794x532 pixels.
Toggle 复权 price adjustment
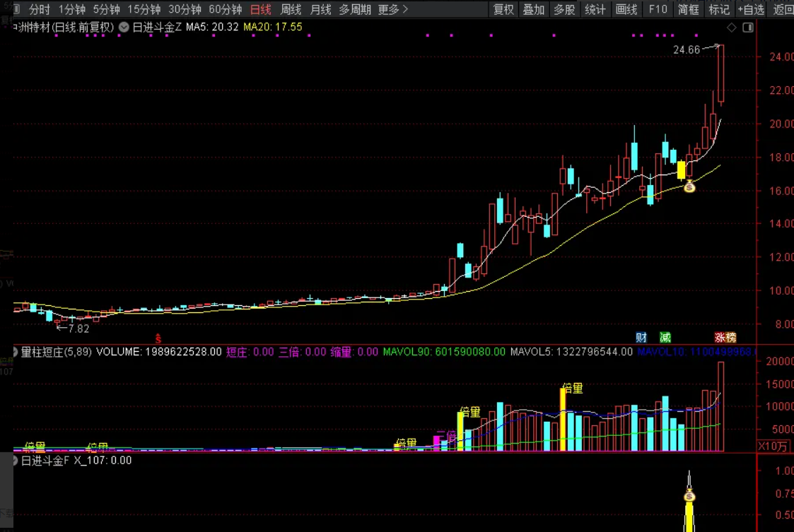coord(503,9)
